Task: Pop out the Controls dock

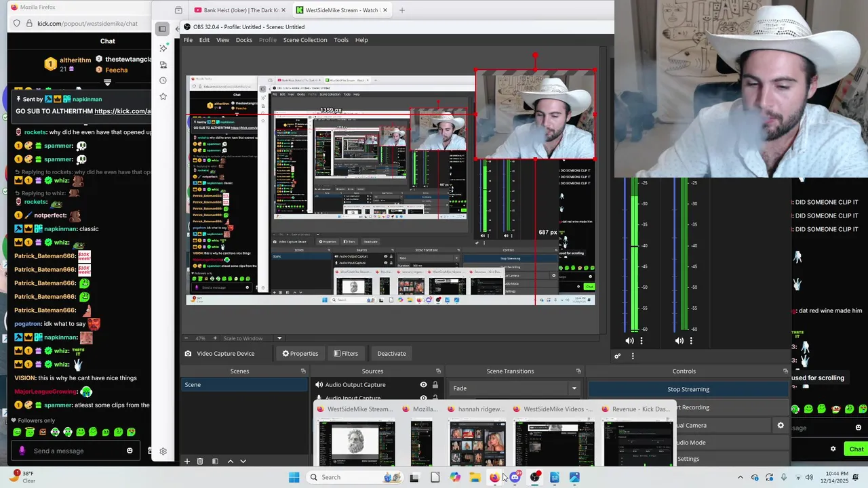Action: tap(785, 371)
